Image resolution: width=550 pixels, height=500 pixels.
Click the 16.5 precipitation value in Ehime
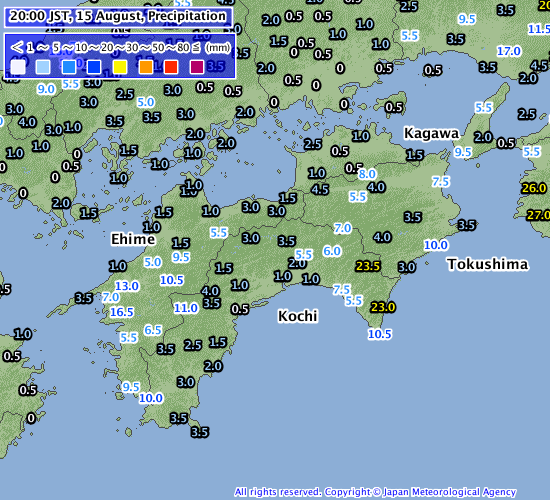pyautogui.click(x=121, y=312)
